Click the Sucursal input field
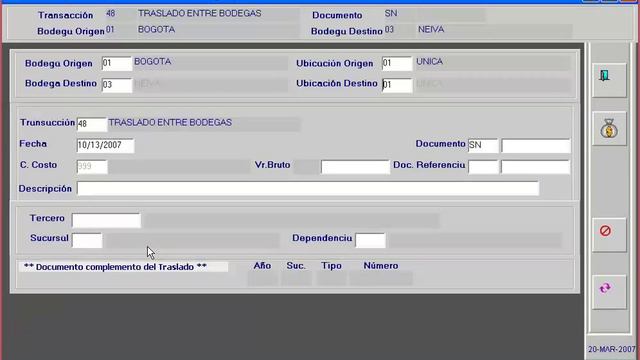 tap(87, 240)
